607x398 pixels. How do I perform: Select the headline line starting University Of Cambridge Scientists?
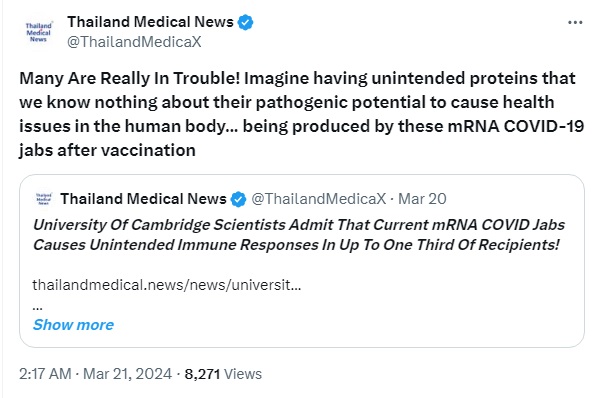[x=299, y=225]
